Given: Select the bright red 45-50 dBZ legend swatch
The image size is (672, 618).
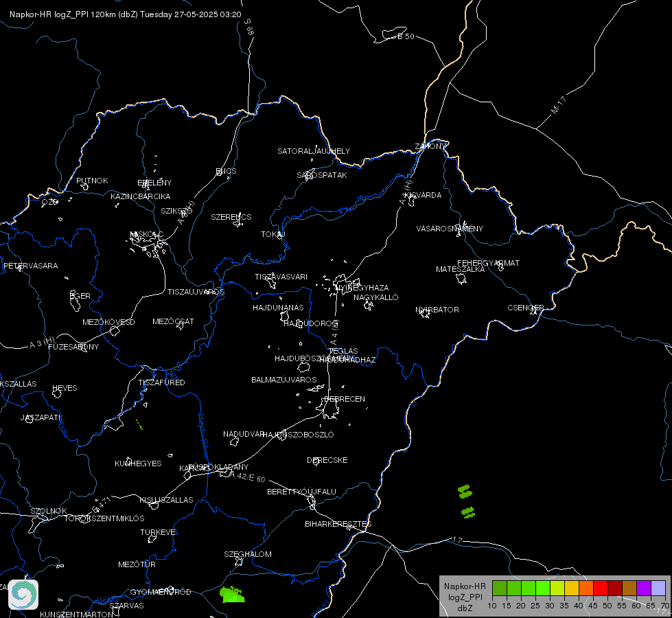Looking at the screenshot, I should (x=601, y=588).
